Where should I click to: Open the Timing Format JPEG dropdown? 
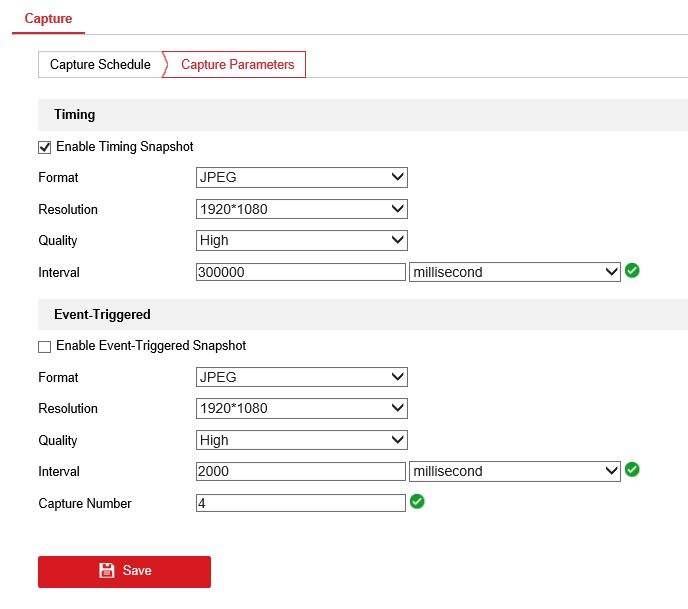click(301, 178)
